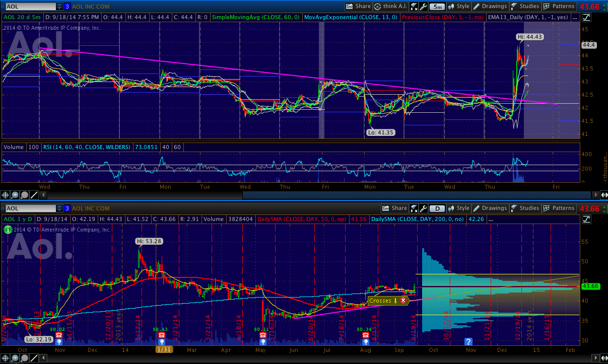Click the green info icon on lower chart
The width and height of the screenshot is (608, 364).
click(8, 230)
